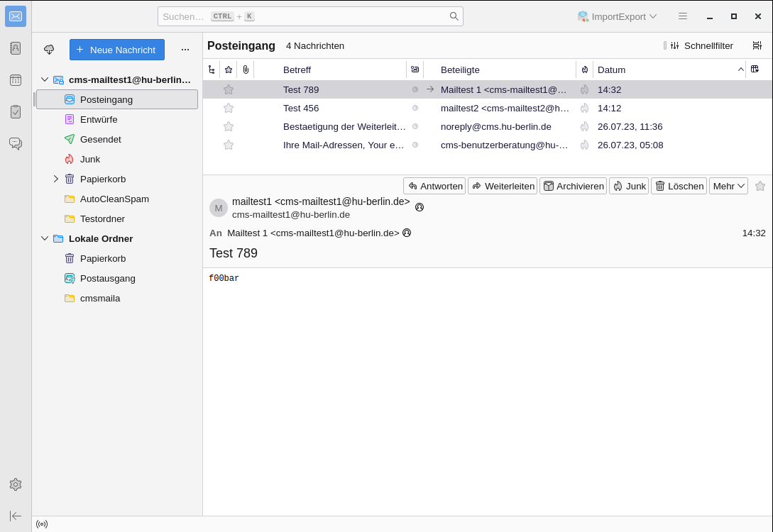Open the ImportExport profile dropdown

point(617,16)
